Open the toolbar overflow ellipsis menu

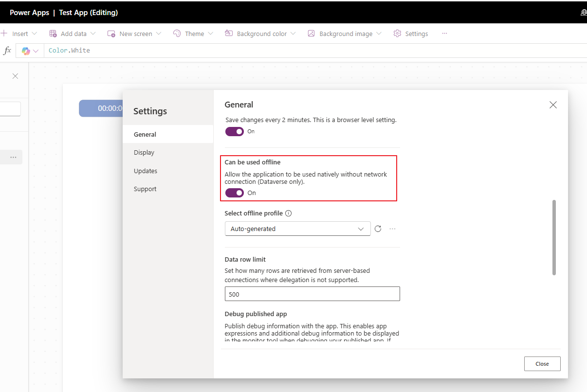point(444,33)
